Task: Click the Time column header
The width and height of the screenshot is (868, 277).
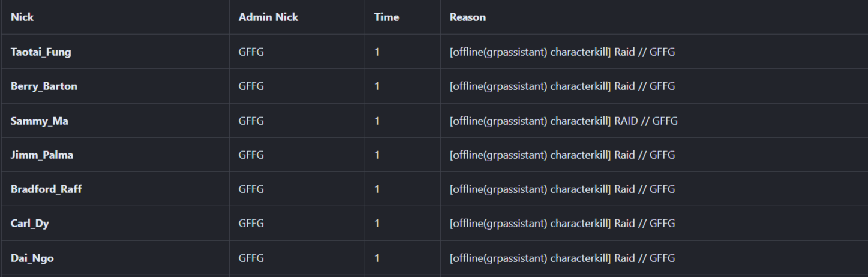Action: point(386,17)
